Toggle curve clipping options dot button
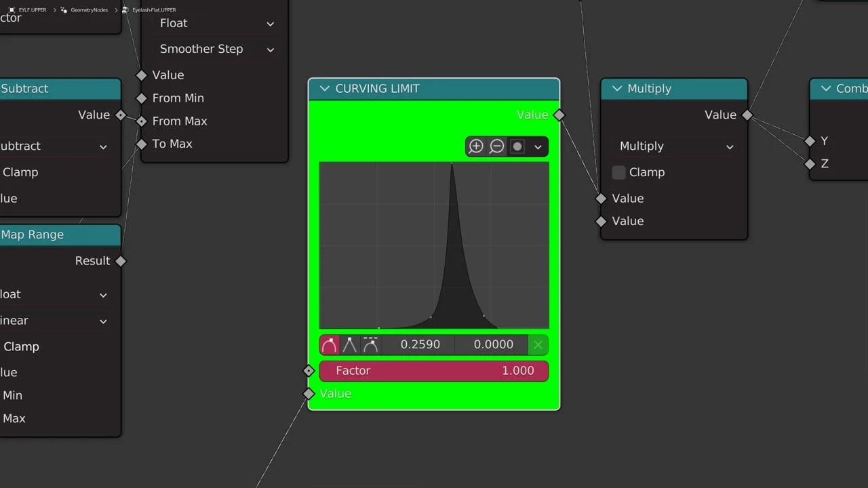Screen dimensions: 868x488 (x=517, y=146)
